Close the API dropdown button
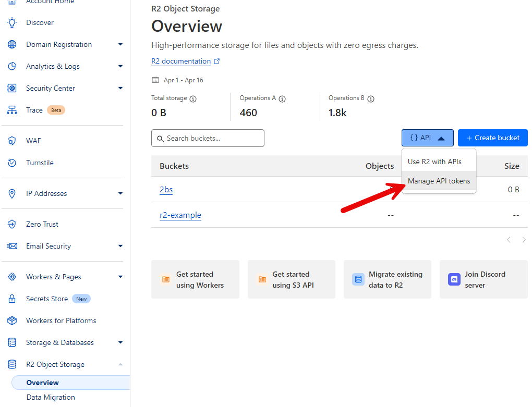The width and height of the screenshot is (532, 407). tap(428, 138)
